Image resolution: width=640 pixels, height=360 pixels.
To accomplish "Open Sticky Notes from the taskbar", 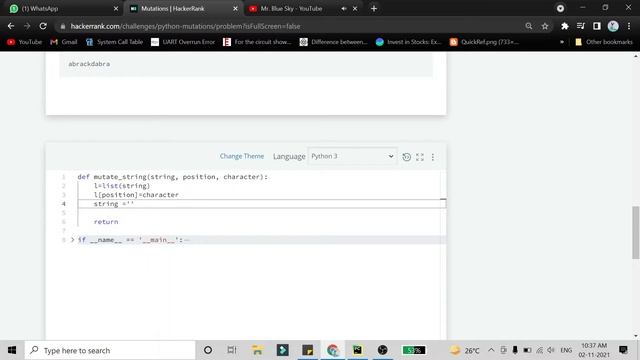I will coord(307,350).
